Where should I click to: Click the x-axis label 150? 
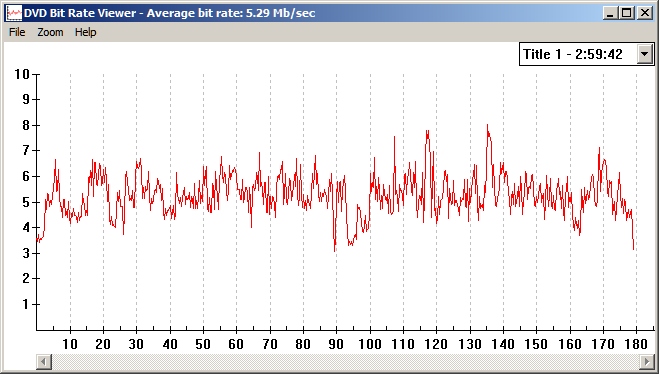point(536,345)
